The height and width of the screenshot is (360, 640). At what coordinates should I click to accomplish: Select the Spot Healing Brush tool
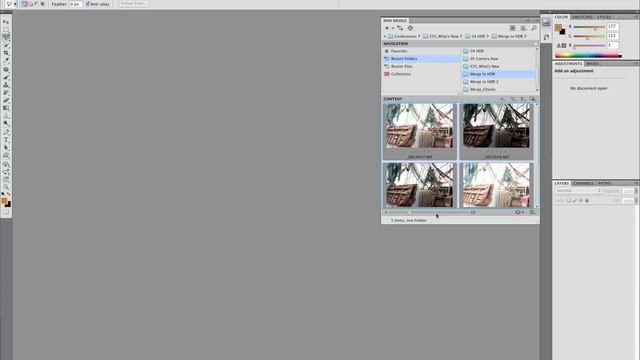6,69
